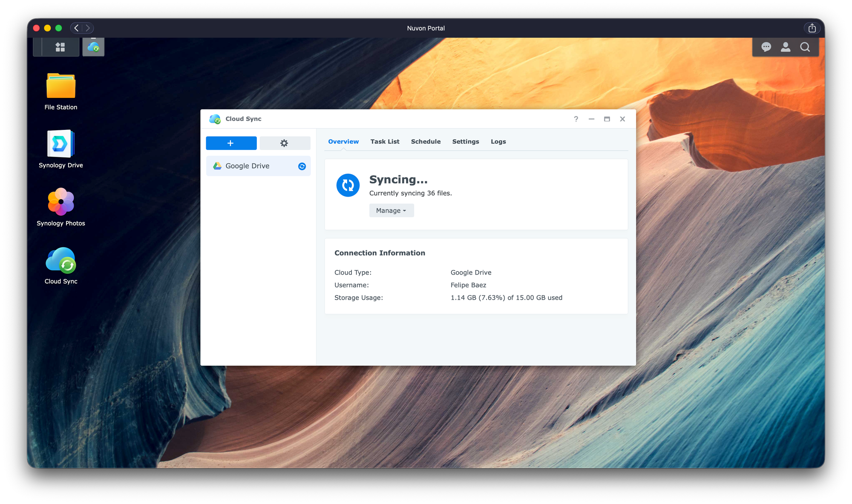
Task: Open the Synology Drive desktop icon
Action: pos(61,145)
